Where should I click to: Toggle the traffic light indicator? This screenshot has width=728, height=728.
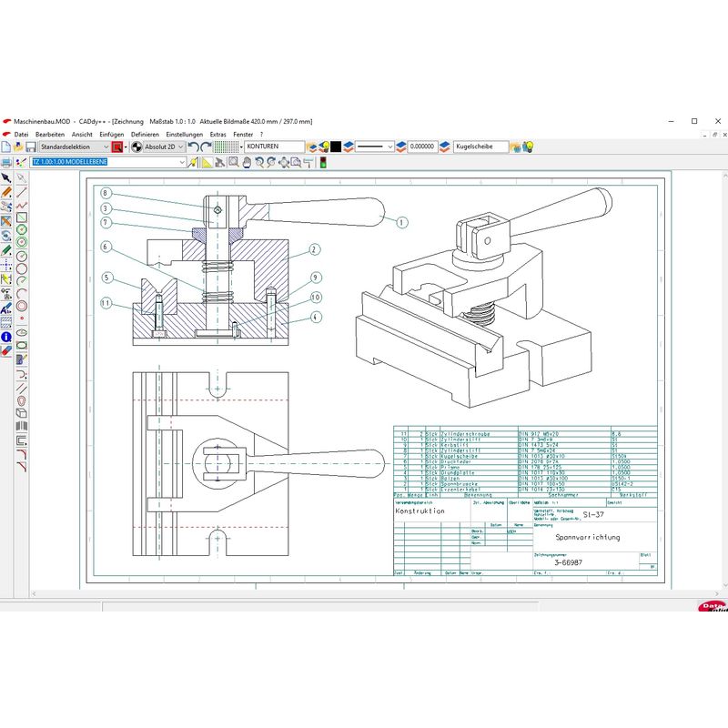322,162
